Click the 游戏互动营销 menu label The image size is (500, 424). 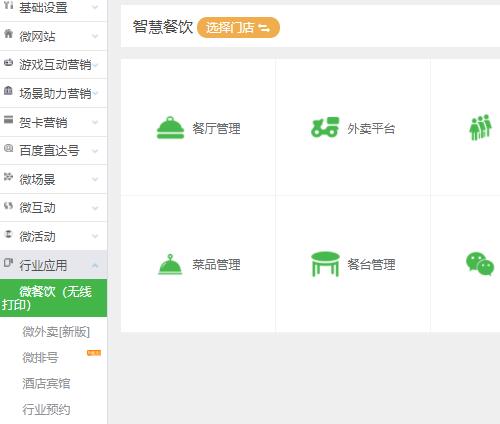click(55, 65)
